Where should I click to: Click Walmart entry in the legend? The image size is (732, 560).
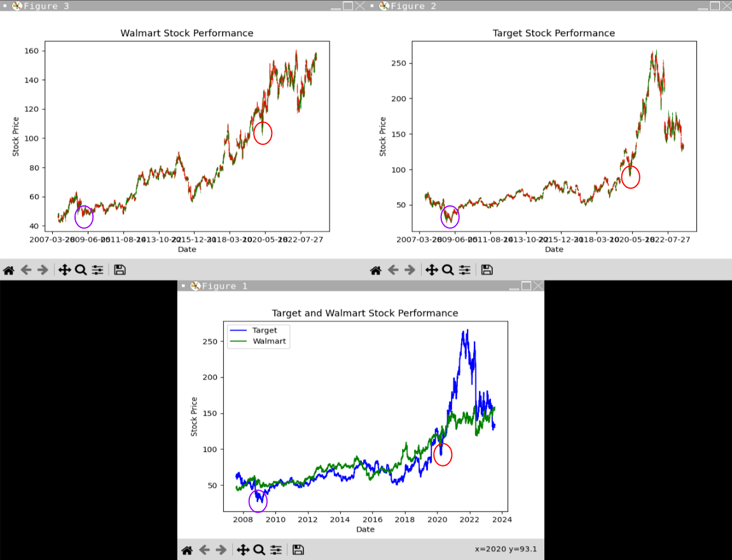pos(270,341)
